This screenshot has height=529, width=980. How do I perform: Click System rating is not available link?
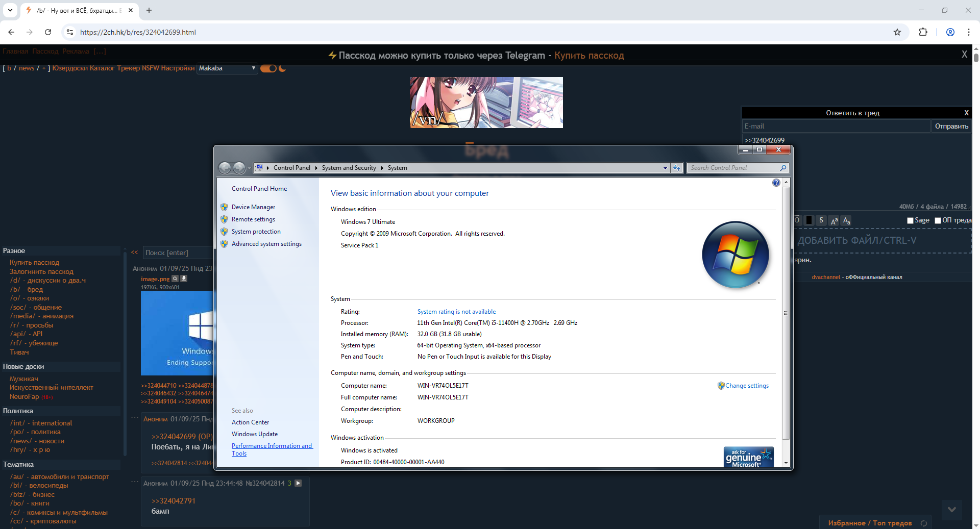pos(456,312)
